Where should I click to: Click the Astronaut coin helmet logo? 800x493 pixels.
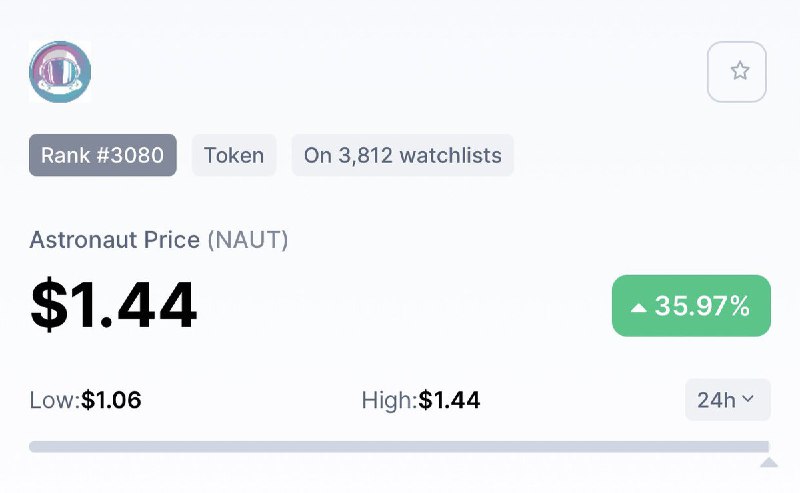point(60,72)
